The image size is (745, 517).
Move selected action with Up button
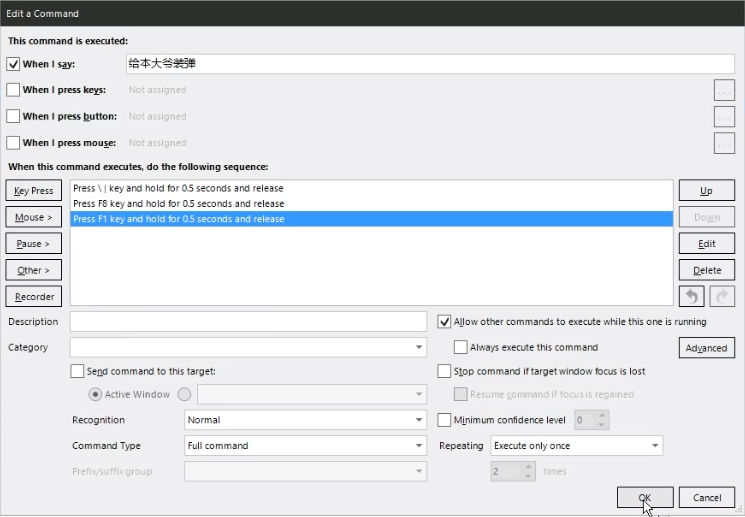click(x=706, y=190)
